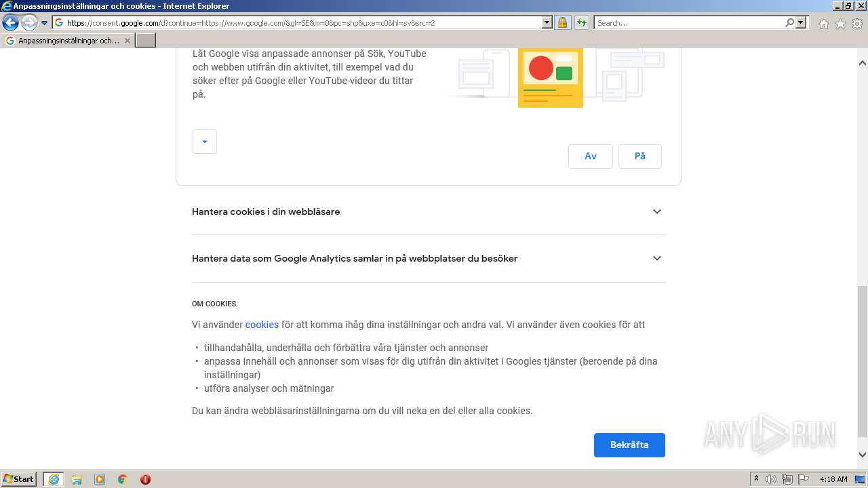Click the ad personalization illustration

click(556, 77)
